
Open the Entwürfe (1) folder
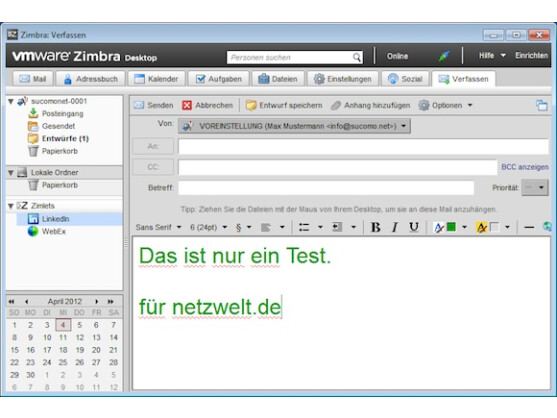[65, 139]
